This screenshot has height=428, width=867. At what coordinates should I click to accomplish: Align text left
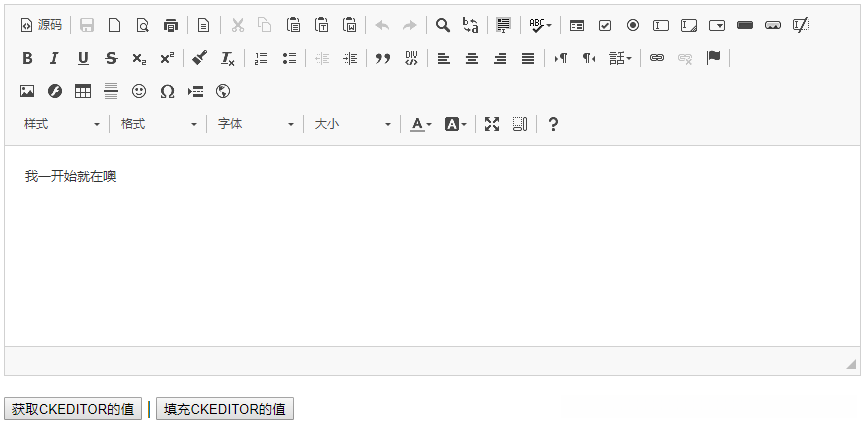click(x=443, y=58)
